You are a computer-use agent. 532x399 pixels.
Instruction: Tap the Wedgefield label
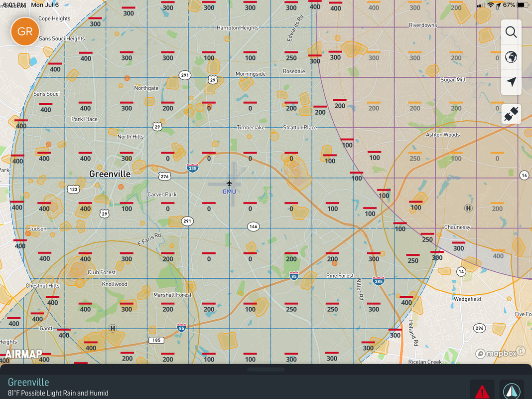tap(467, 299)
